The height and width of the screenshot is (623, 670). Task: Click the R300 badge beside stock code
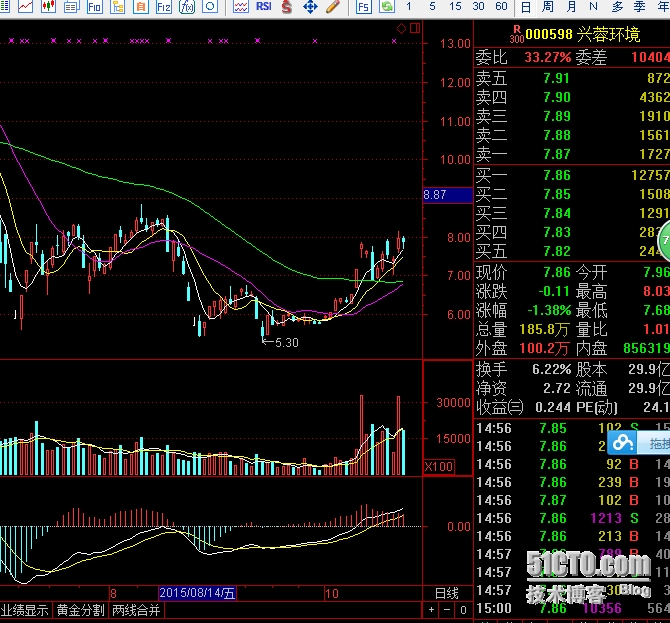[x=517, y=34]
